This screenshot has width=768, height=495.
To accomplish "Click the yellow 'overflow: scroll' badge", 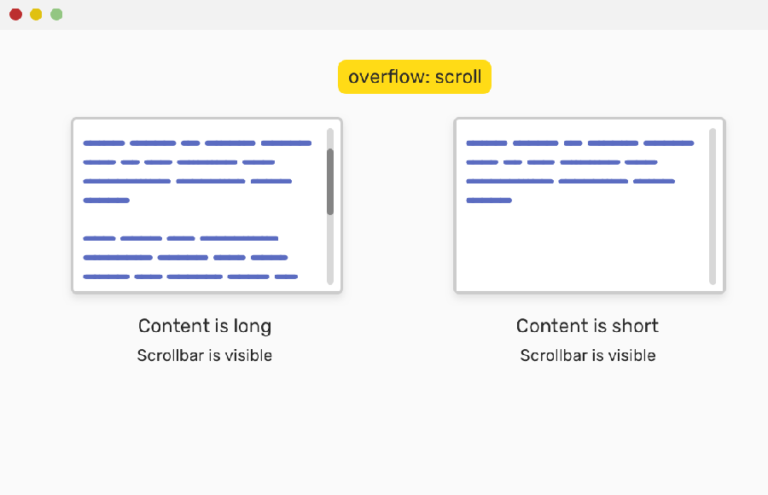I will 414,77.
